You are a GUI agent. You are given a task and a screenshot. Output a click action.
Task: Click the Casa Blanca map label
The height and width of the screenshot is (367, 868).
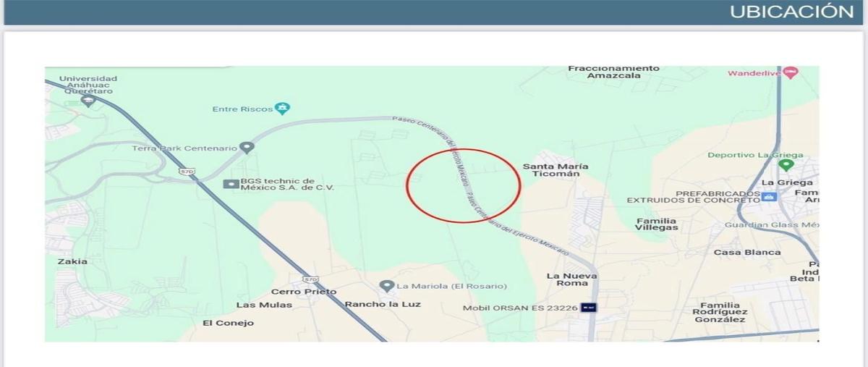coord(747,253)
